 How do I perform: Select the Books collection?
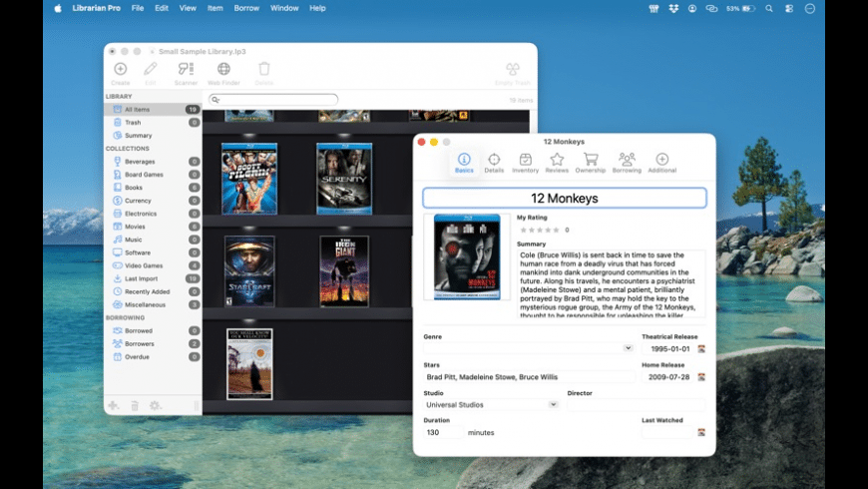(x=153, y=188)
